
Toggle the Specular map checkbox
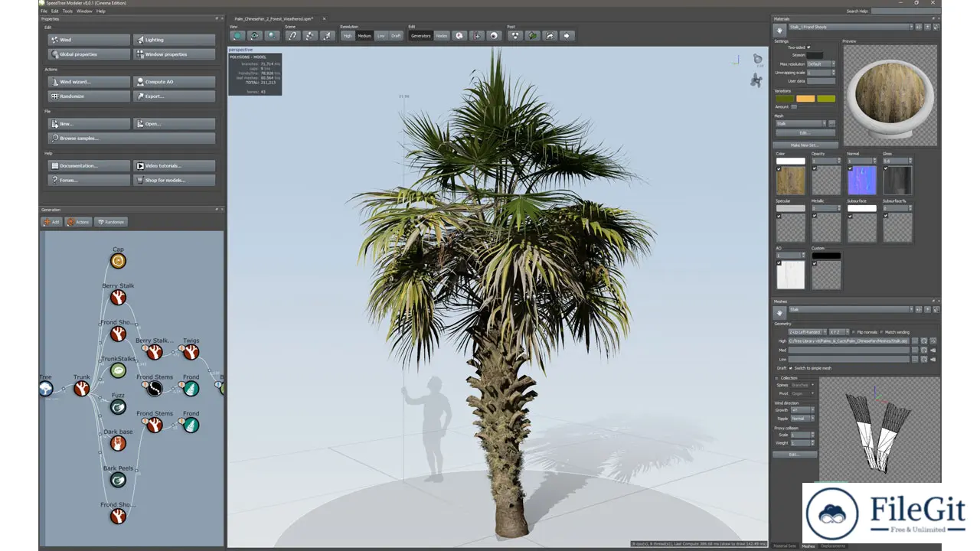[779, 216]
